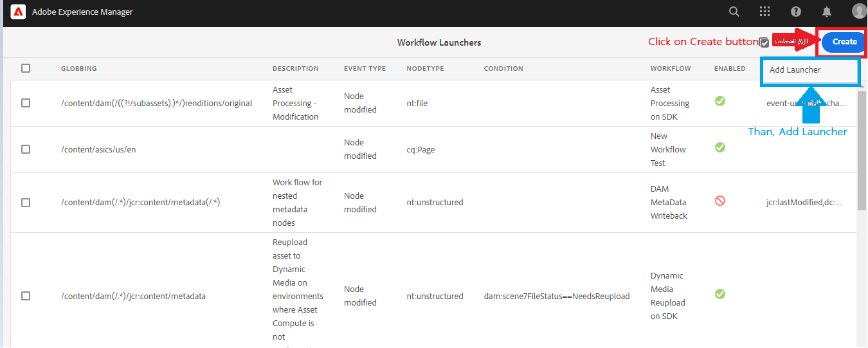Image resolution: width=868 pixels, height=348 pixels.
Task: Select Dynamic Media Reupload on SDK cell
Action: 668,296
